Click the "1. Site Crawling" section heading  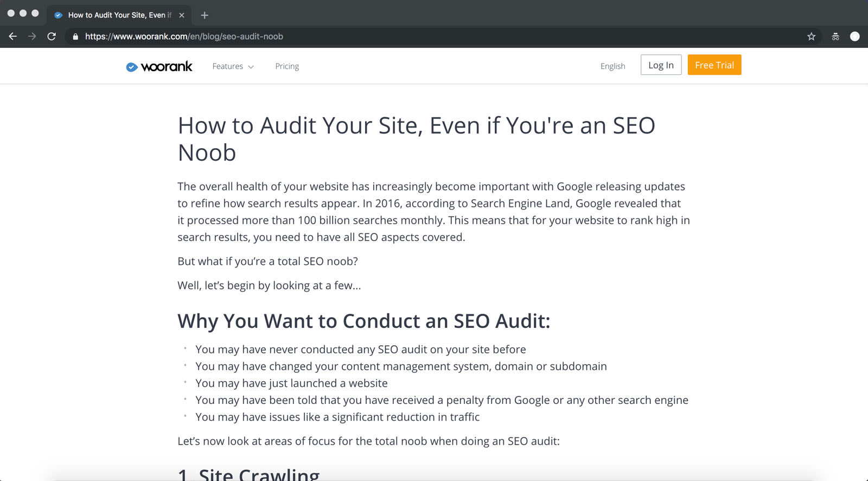(x=248, y=474)
